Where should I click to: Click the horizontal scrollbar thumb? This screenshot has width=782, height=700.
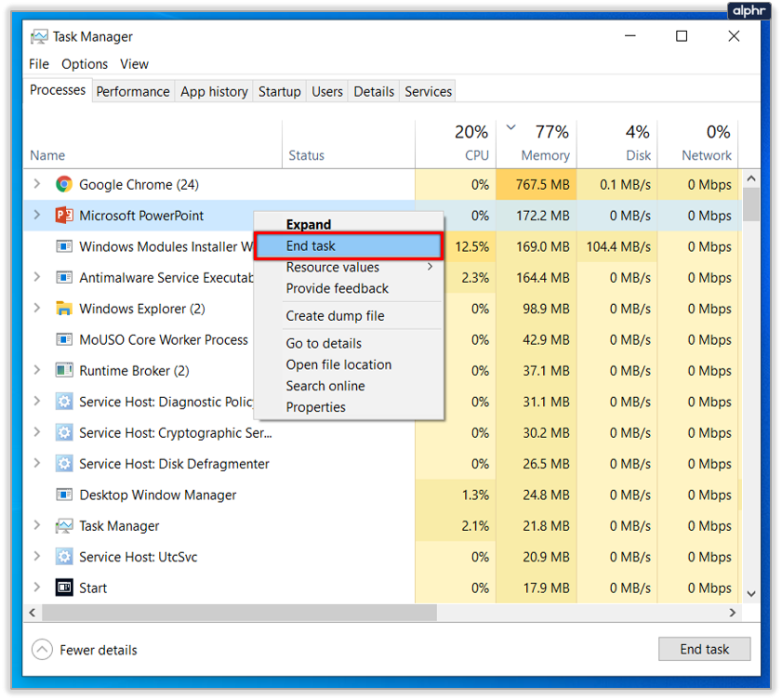coord(239,613)
